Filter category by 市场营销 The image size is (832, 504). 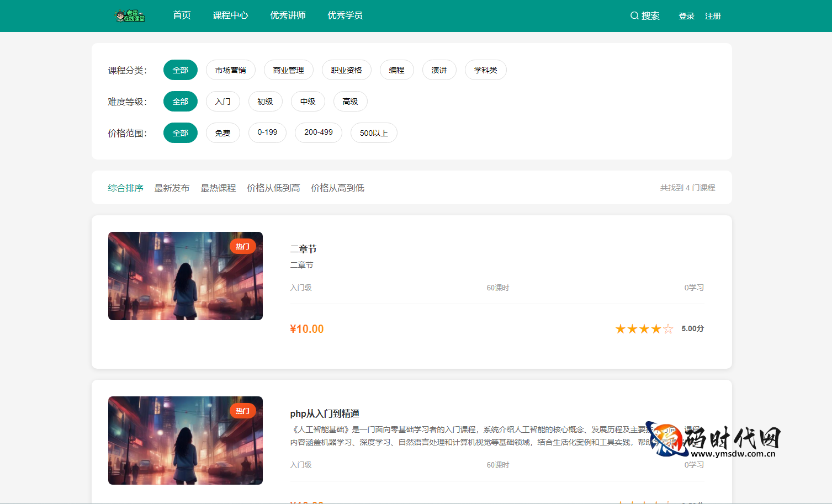click(x=231, y=70)
